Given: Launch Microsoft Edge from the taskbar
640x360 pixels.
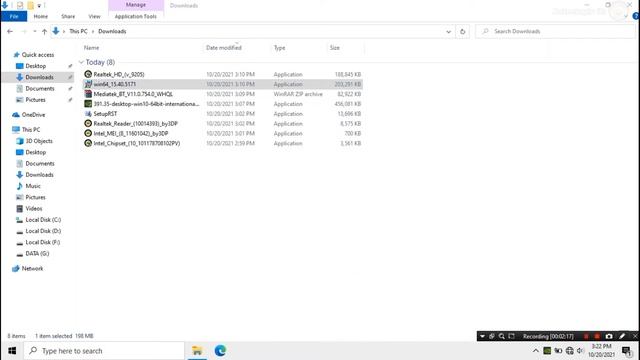Looking at the screenshot, I should [x=220, y=351].
